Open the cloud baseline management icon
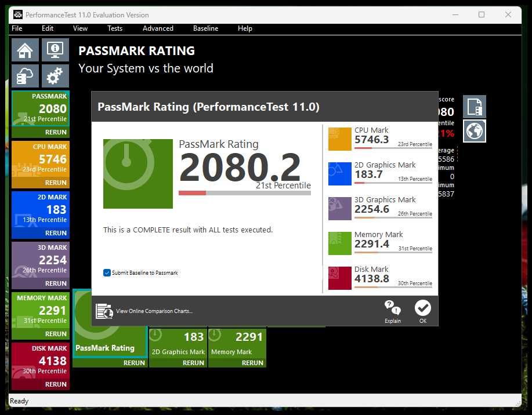This screenshot has width=532, height=415. [x=25, y=76]
